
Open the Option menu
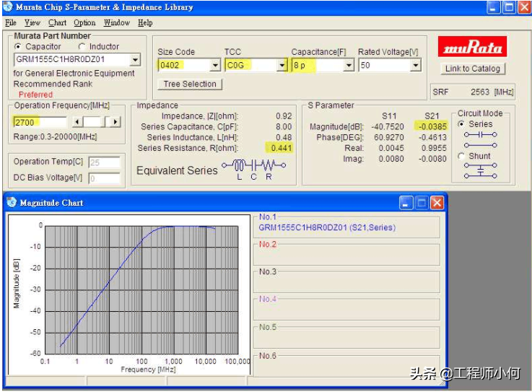click(84, 23)
